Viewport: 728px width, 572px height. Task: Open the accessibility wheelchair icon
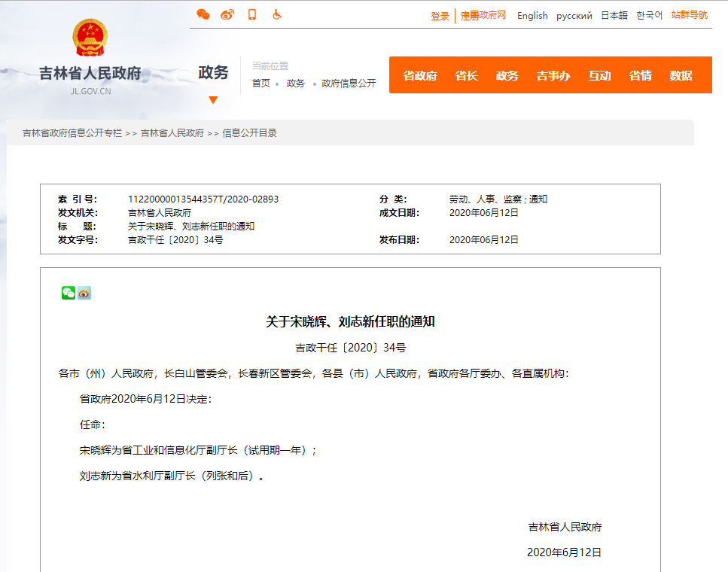[277, 14]
